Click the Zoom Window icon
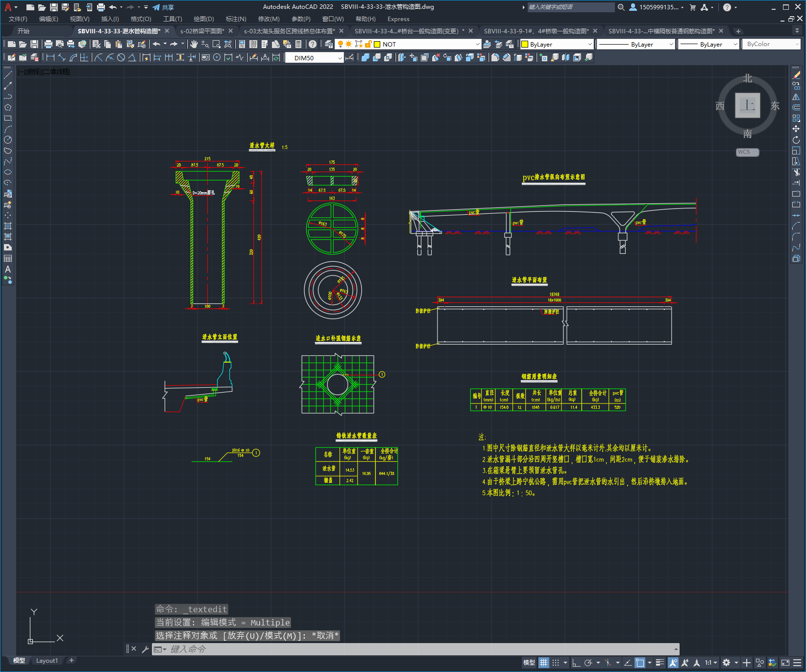This screenshot has width=806, height=672. [217, 44]
